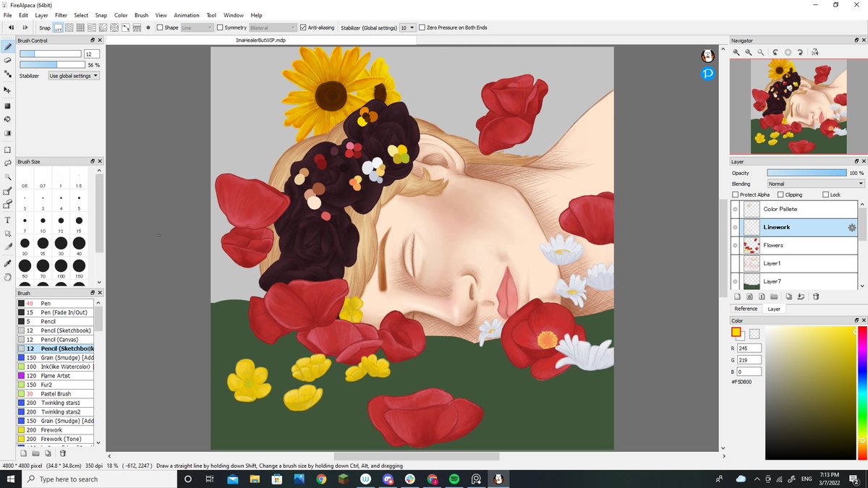The height and width of the screenshot is (488, 868).
Task: Select the Eraser tool
Action: [7, 60]
